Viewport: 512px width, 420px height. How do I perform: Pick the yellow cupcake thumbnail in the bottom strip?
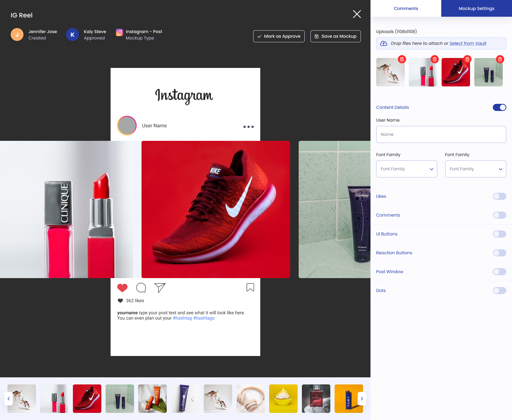(283, 399)
